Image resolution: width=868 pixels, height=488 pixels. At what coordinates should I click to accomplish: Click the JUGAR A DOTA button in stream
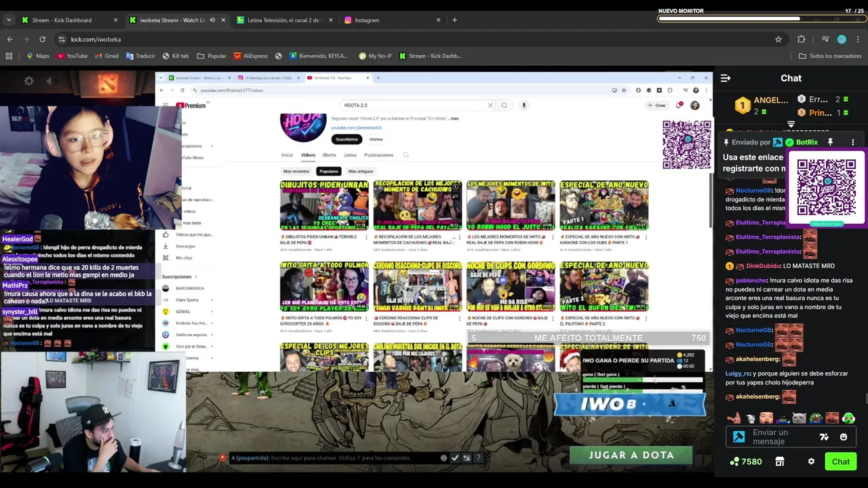tap(631, 455)
